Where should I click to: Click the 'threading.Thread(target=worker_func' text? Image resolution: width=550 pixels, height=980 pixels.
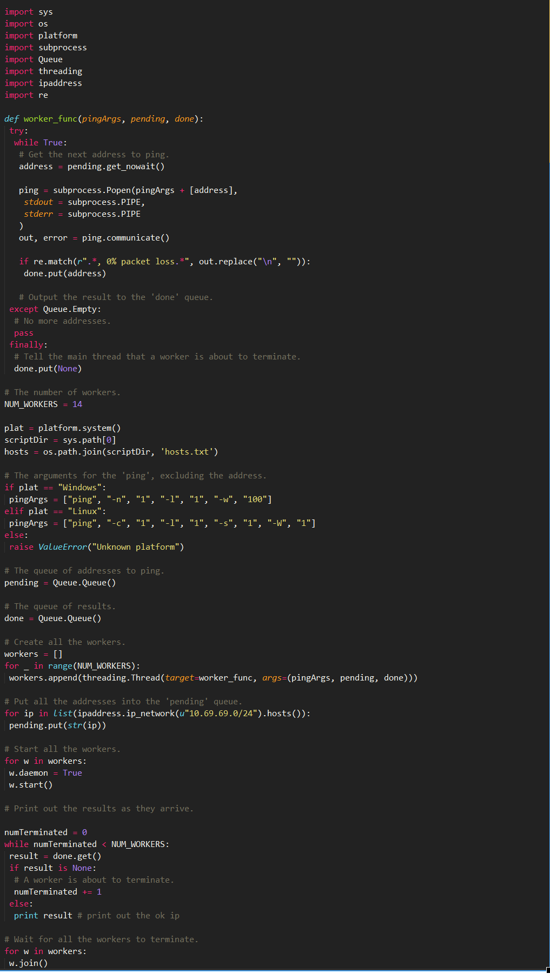click(x=167, y=678)
